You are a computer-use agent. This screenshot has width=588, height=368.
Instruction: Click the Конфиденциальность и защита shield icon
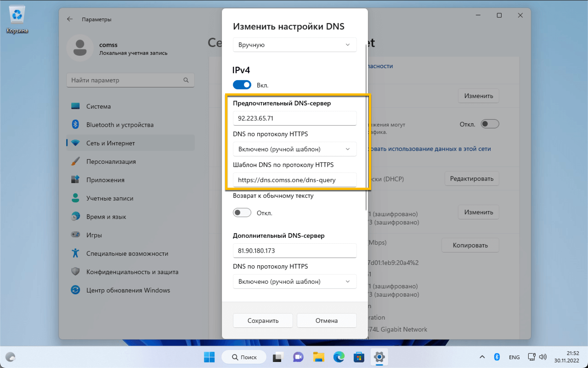pos(76,272)
